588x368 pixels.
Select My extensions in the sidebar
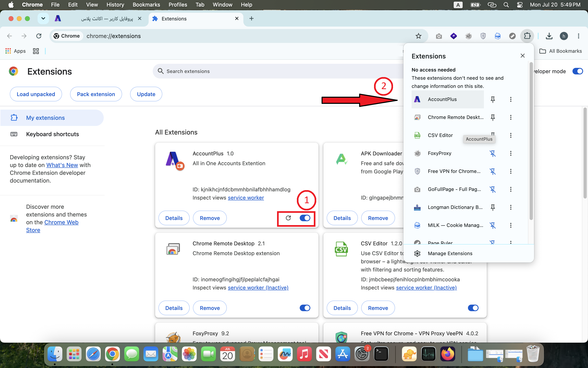coord(52,118)
